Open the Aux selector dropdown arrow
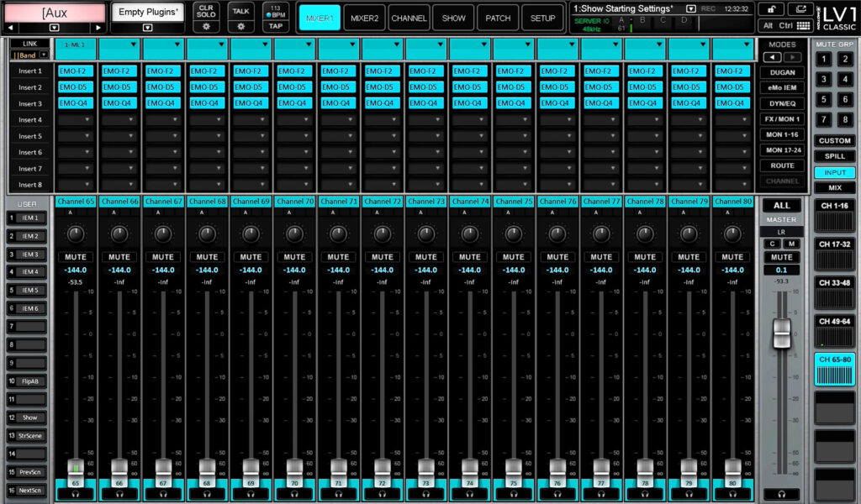 click(x=52, y=27)
